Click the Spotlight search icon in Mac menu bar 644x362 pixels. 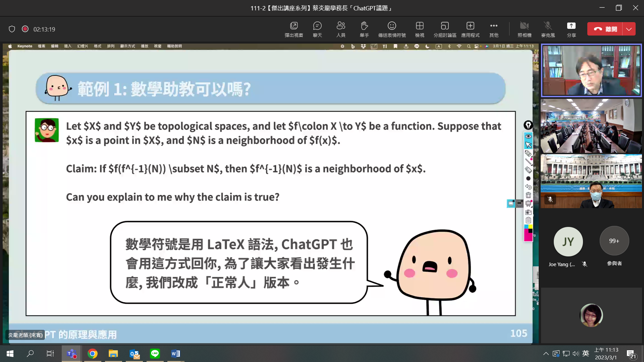[x=469, y=46]
